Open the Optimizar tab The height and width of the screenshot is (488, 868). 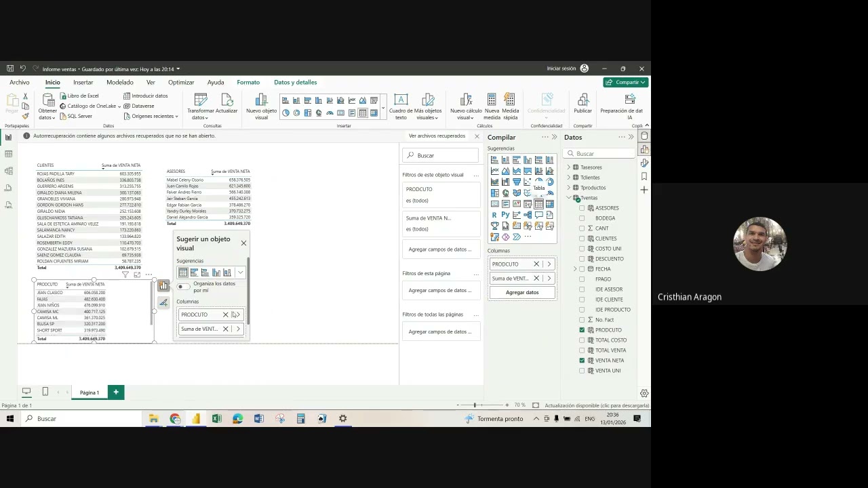click(181, 82)
